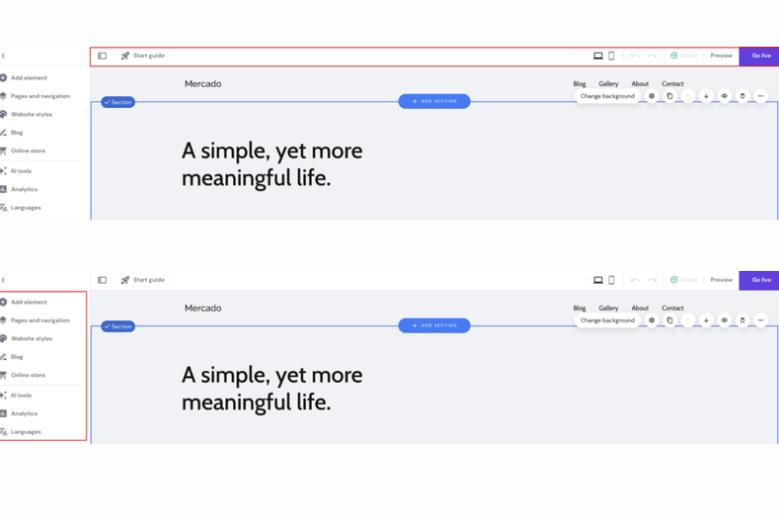Viewport: 779px width, 517px height.
Task: Click desktop view icon in top screenshot
Action: [598, 56]
